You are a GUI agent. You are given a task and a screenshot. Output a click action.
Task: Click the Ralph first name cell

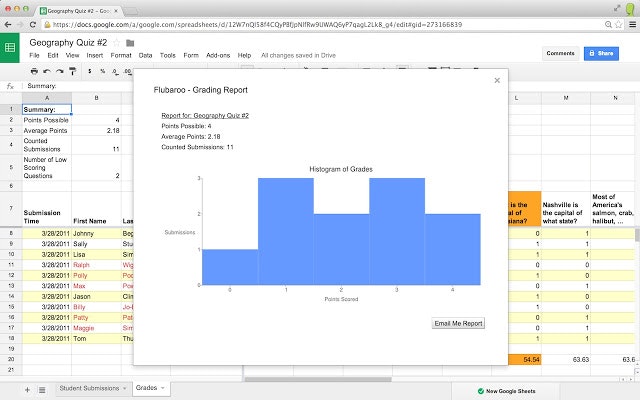[96, 265]
